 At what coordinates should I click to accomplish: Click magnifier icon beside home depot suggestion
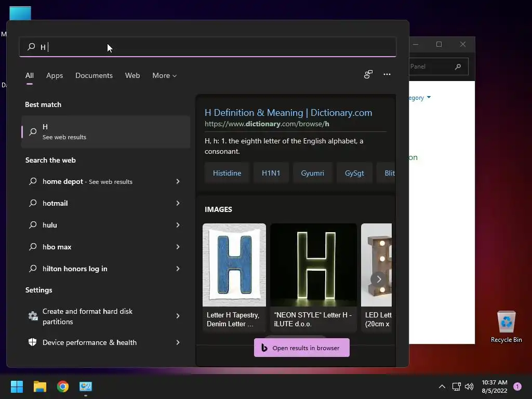(x=33, y=181)
